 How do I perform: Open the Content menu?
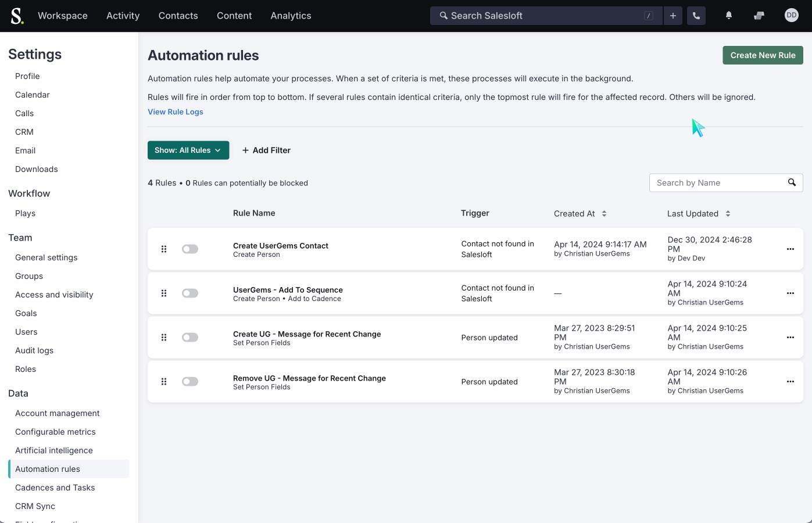click(x=234, y=16)
